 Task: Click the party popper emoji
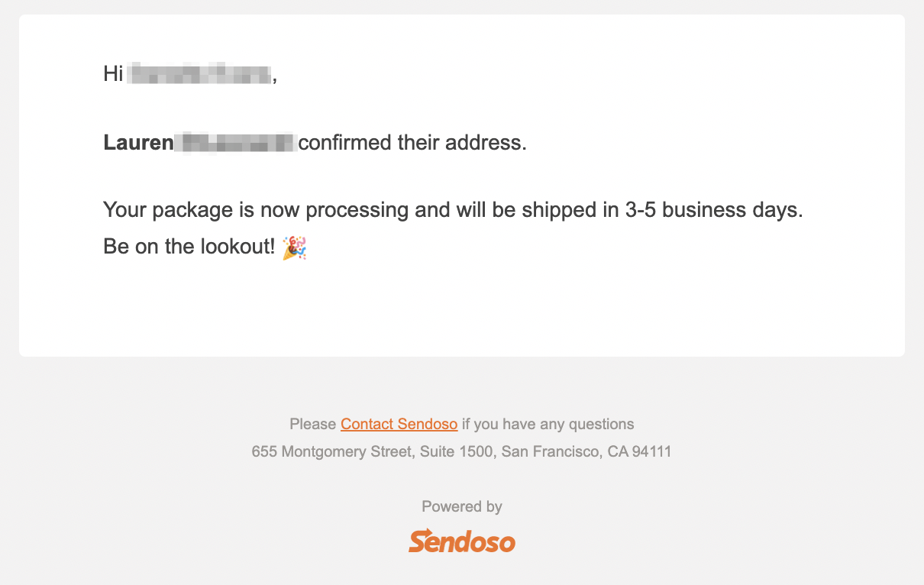pyautogui.click(x=294, y=247)
